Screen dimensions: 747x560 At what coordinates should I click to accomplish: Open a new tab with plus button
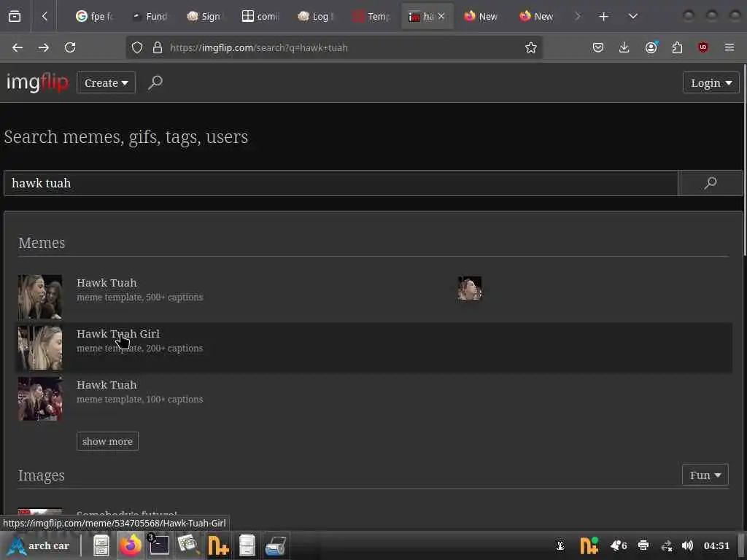tap(603, 17)
